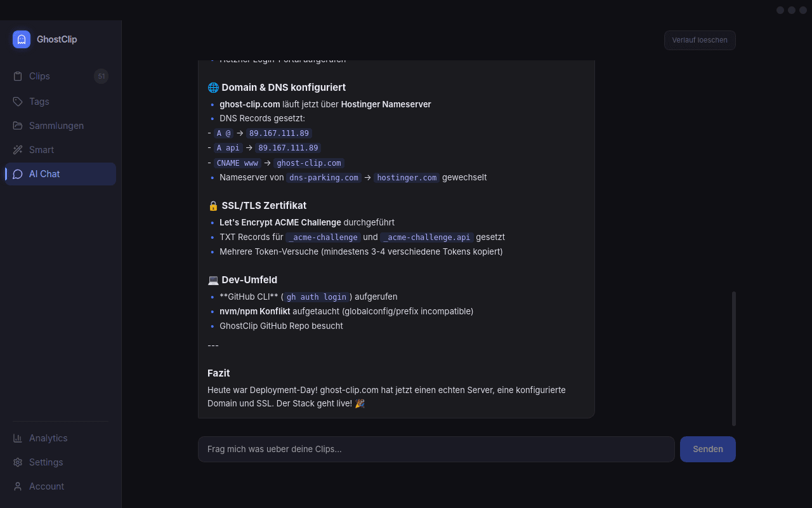Click the Clips clipboard icon

[x=18, y=76]
